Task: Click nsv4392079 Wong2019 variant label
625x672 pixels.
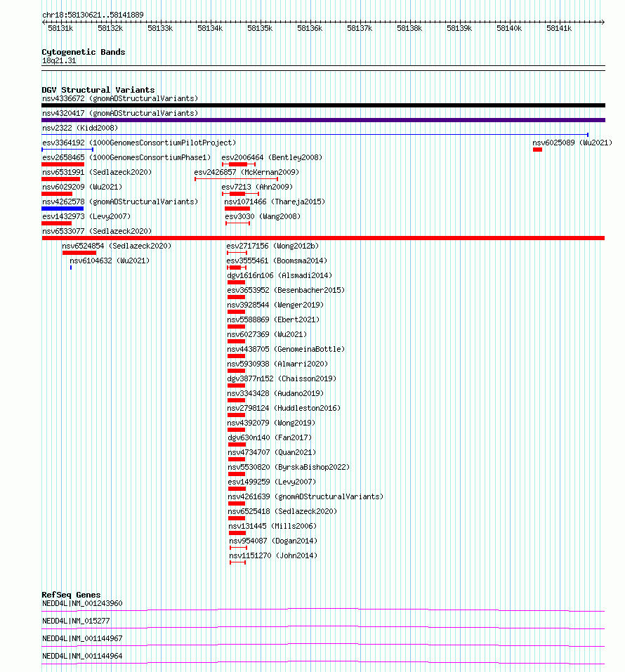Action: [x=271, y=423]
